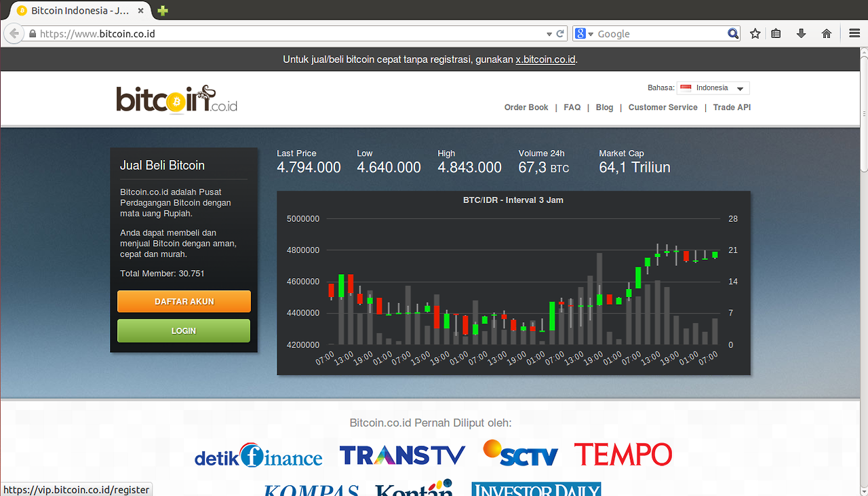Screen dimensions: 868x496
Task: Click the 'Total Member: 30.751' text
Action: click(162, 273)
